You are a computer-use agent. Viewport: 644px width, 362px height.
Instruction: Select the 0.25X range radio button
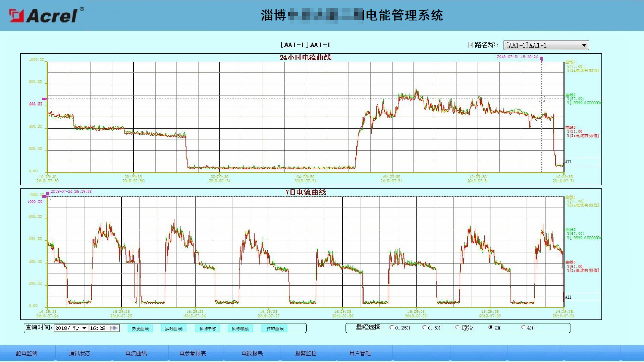[391, 327]
